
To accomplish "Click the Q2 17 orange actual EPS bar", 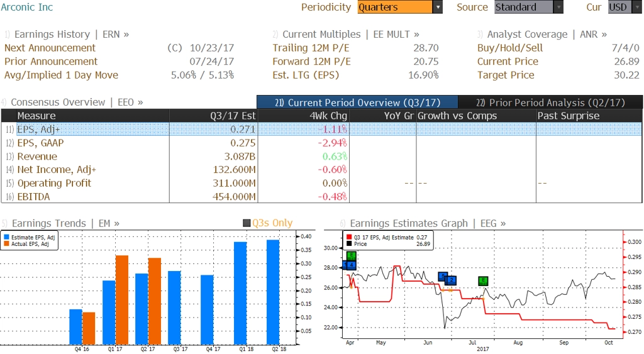I will [155, 301].
